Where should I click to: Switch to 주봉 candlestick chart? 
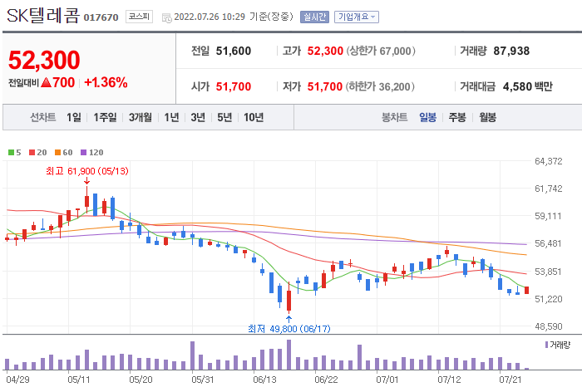tap(457, 118)
